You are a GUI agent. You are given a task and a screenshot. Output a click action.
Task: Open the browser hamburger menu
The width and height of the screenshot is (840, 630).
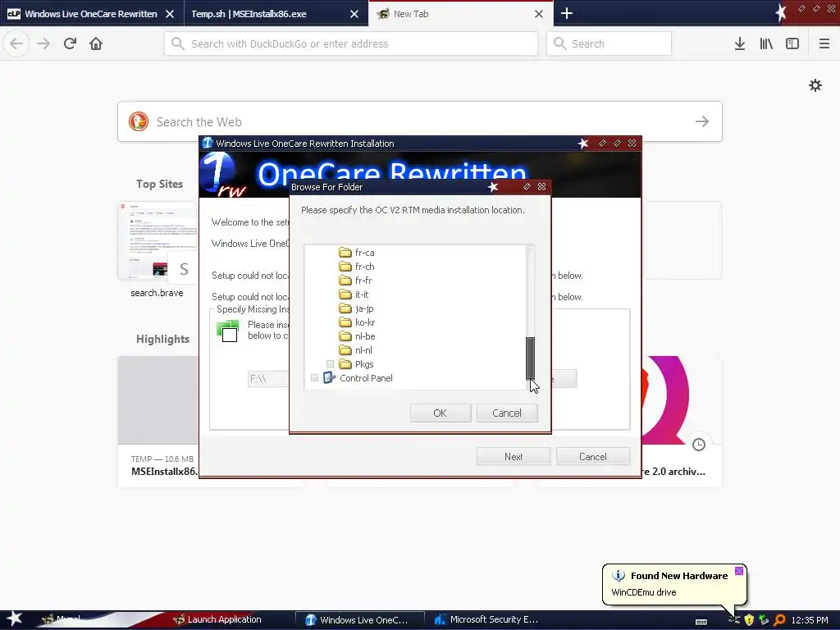pos(824,43)
